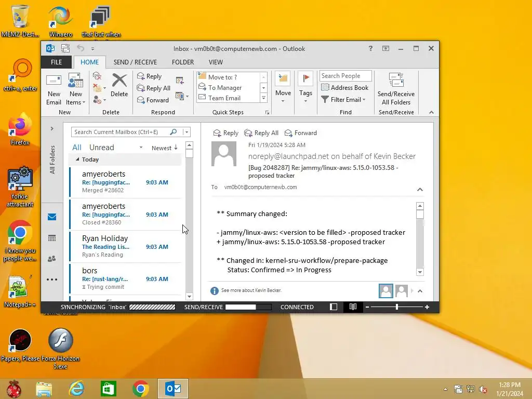532x399 pixels.
Task: Switch to the HOME tab
Action: click(x=89, y=62)
